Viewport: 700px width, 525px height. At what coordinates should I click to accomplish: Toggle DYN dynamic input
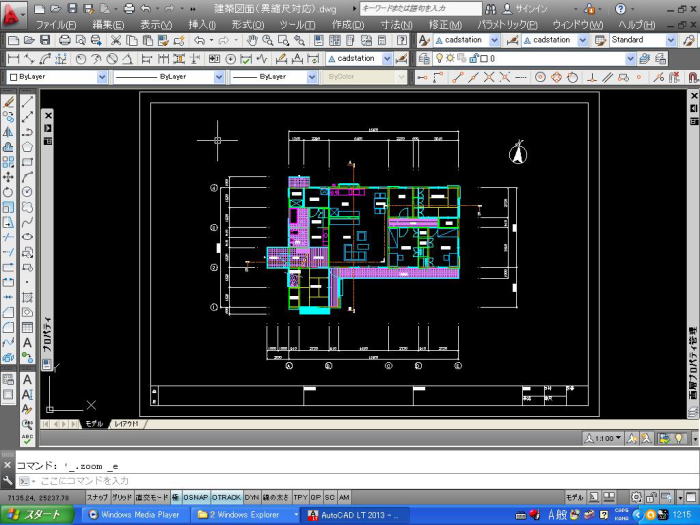pos(252,497)
